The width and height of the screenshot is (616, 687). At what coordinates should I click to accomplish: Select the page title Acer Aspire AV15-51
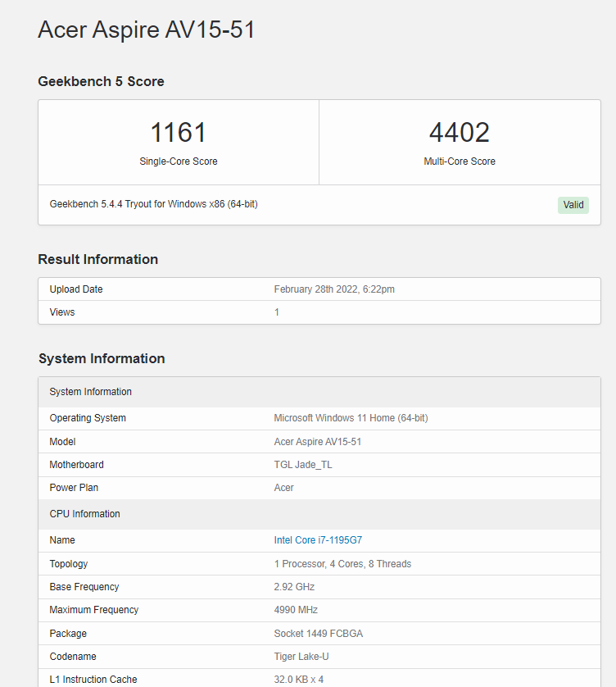pos(147,30)
